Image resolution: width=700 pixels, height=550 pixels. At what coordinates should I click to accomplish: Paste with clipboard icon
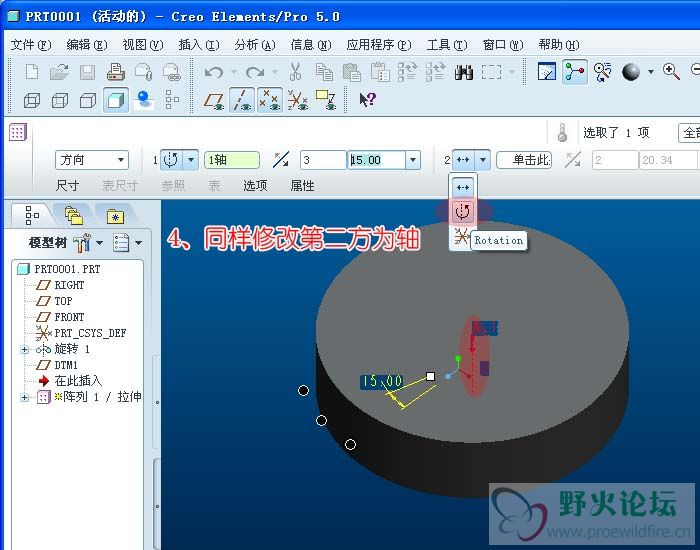point(352,72)
